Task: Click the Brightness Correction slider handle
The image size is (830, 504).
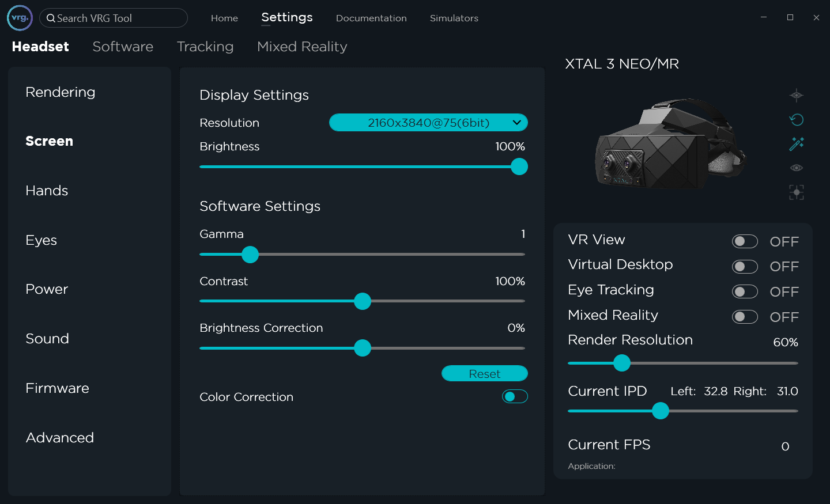Action: 363,348
